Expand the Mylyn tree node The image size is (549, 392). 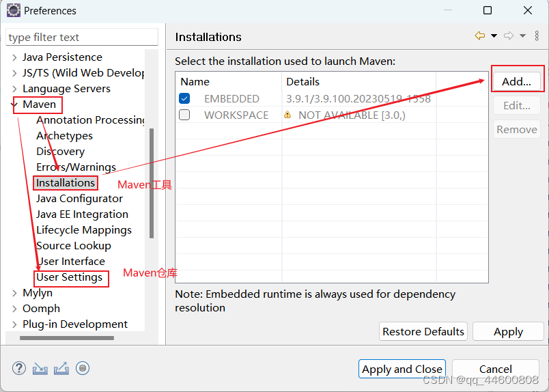click(x=14, y=293)
